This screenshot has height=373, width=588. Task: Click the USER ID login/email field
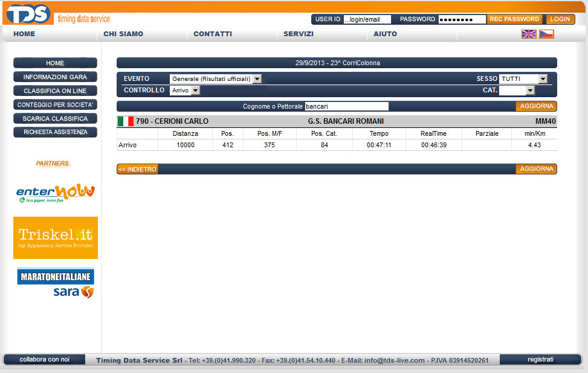click(367, 19)
